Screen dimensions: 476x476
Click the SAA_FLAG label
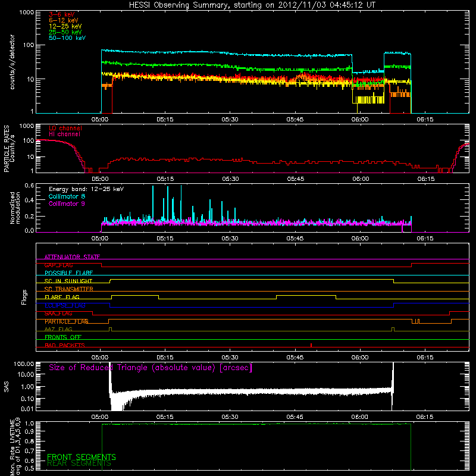pyautogui.click(x=58, y=314)
